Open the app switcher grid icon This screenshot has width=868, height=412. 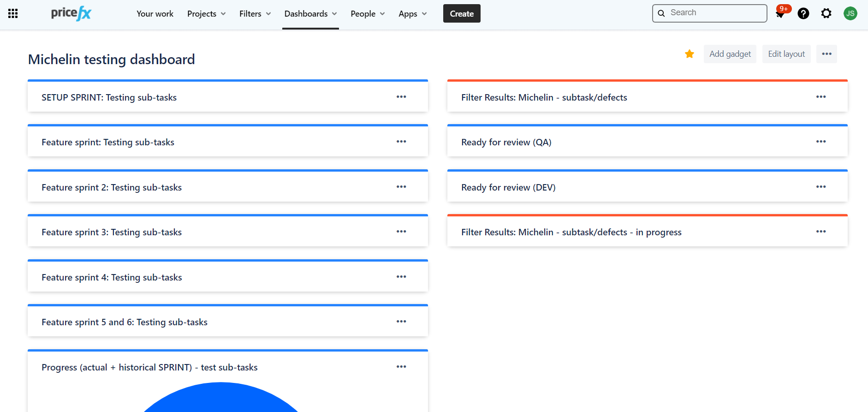[x=13, y=13]
